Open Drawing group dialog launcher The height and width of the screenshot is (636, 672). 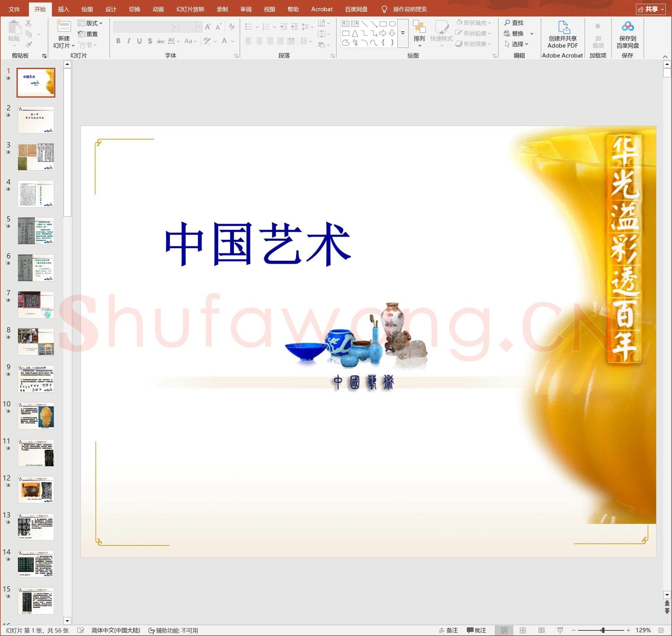(x=495, y=56)
